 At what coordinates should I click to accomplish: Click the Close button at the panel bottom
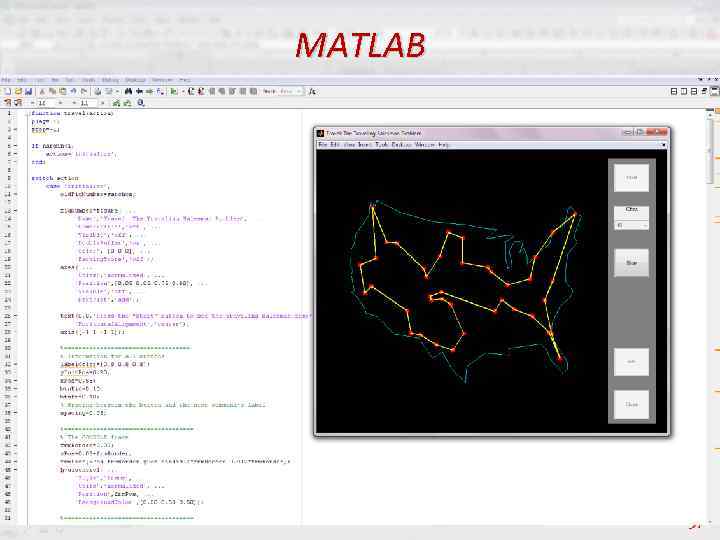[631, 405]
